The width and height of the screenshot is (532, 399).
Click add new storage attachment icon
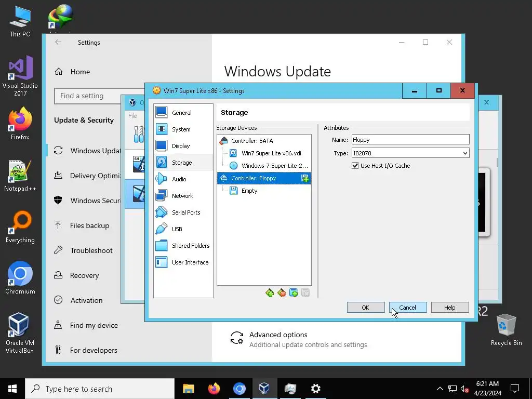[294, 292]
